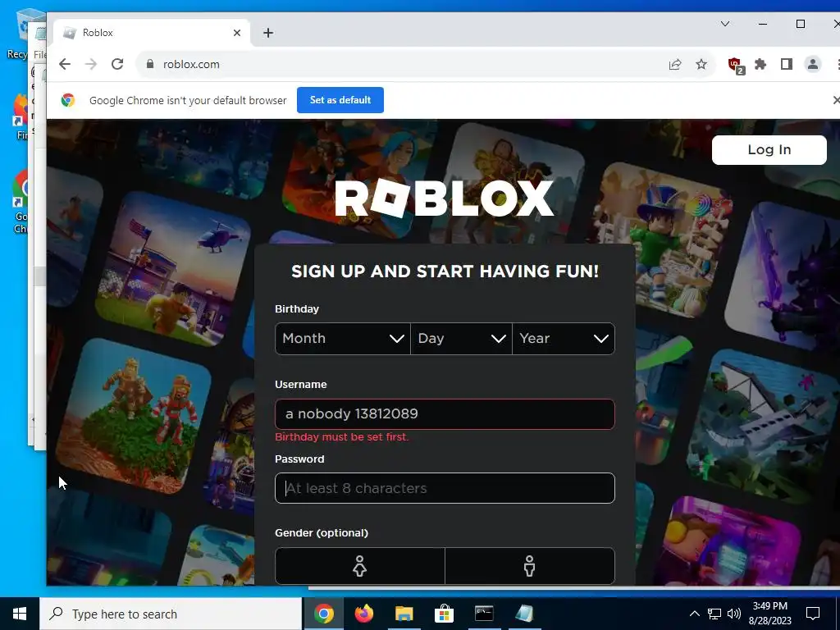840x630 pixels.
Task: Click the Password input field
Action: click(x=445, y=488)
